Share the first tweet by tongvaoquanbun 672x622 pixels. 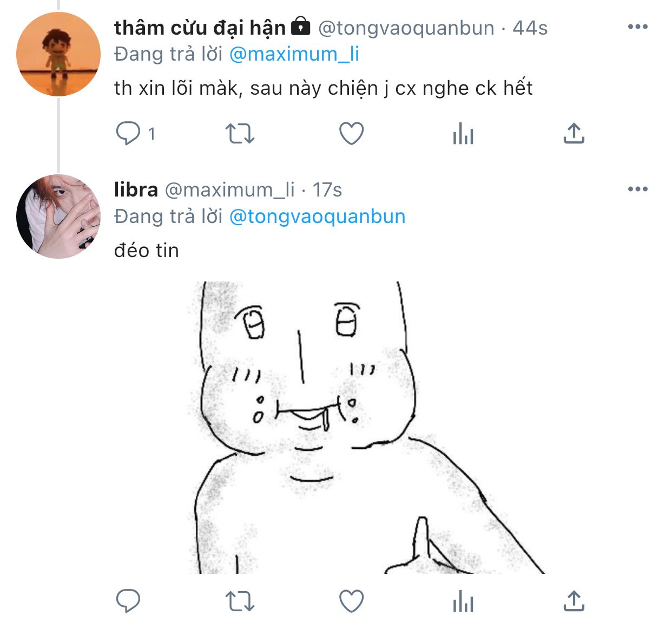[574, 133]
